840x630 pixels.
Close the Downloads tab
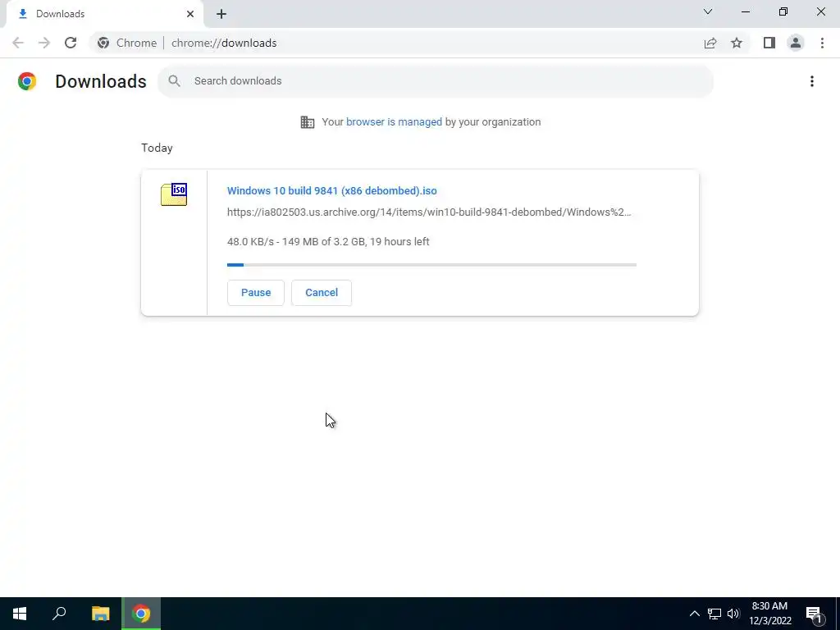pos(190,14)
